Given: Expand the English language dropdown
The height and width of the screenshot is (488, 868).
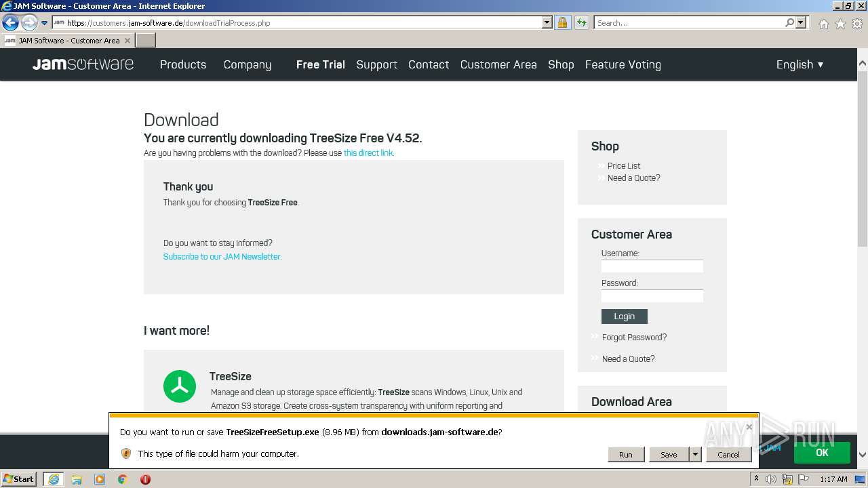Looking at the screenshot, I should [x=800, y=64].
